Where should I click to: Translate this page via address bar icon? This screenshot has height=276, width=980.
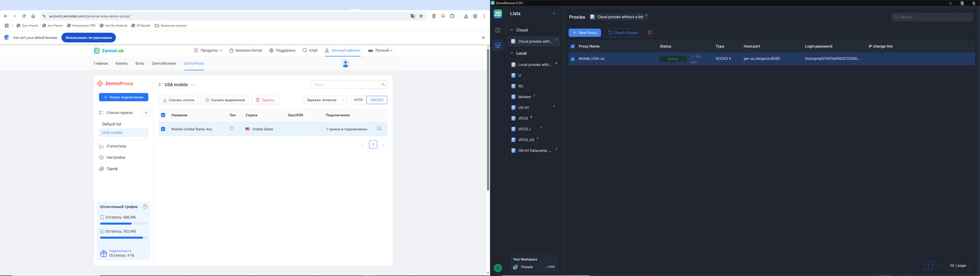(x=413, y=16)
